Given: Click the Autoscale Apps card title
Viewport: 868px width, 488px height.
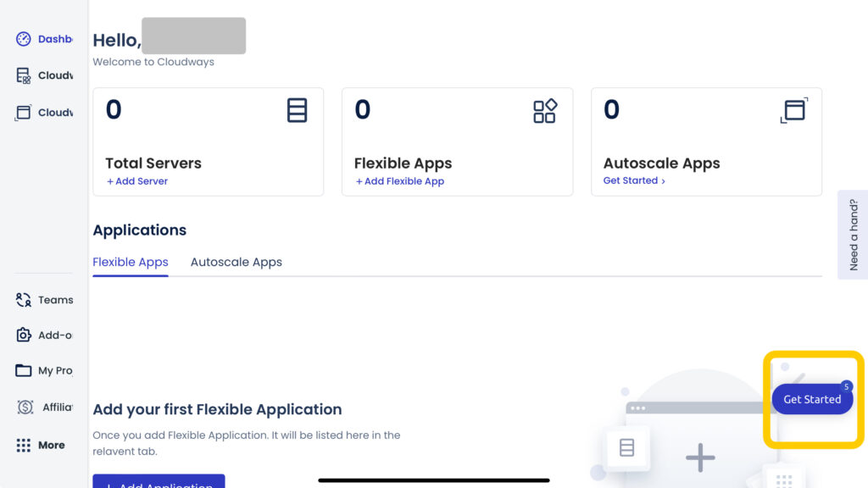Looking at the screenshot, I should (661, 164).
